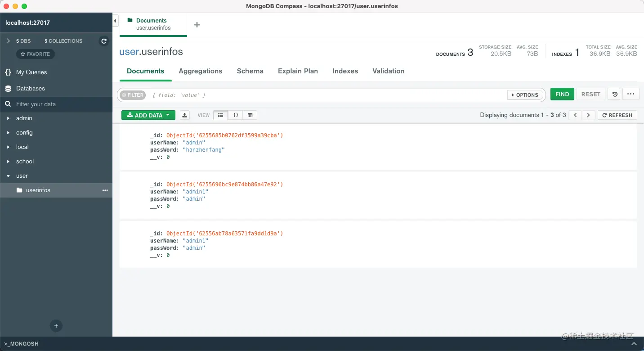The height and width of the screenshot is (351, 644).
Task: Open a new tab with the plus icon
Action: (x=197, y=25)
